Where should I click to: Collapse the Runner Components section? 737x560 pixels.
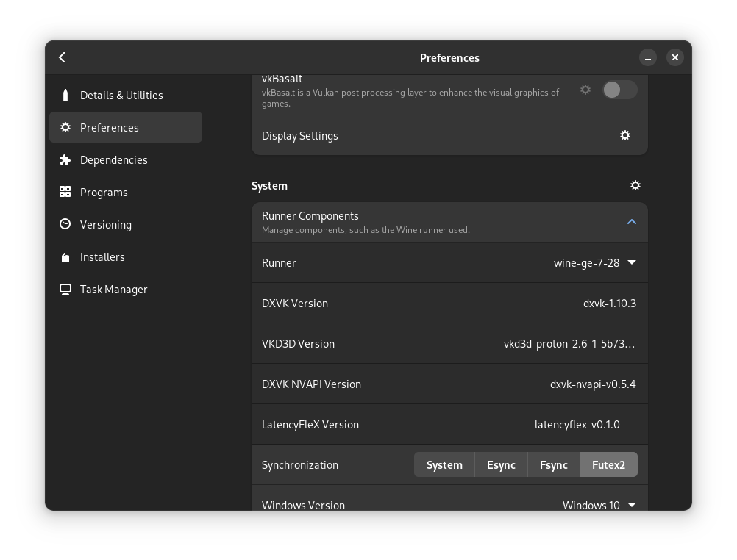click(x=631, y=222)
